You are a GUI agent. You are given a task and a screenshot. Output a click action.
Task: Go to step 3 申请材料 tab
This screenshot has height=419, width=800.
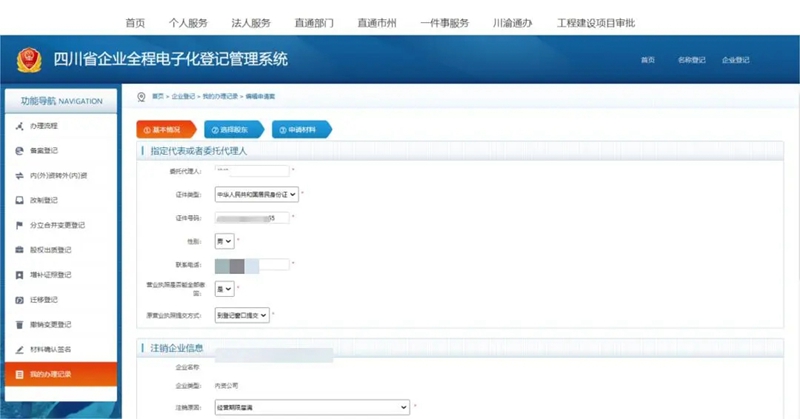(x=302, y=130)
